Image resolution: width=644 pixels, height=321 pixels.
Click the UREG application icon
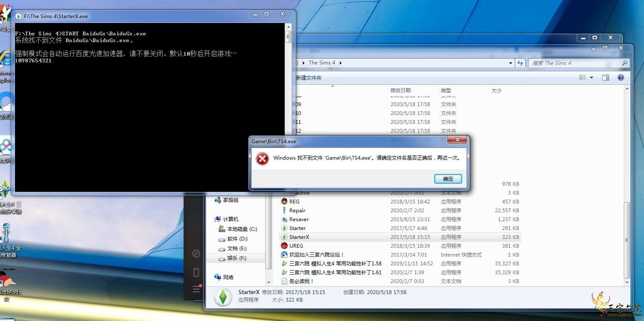(284, 246)
